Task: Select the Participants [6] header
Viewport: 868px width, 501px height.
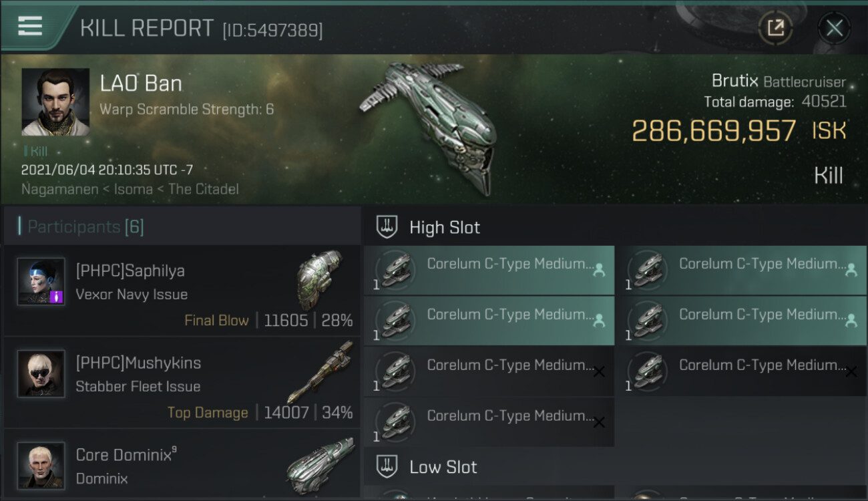Action: (x=85, y=226)
